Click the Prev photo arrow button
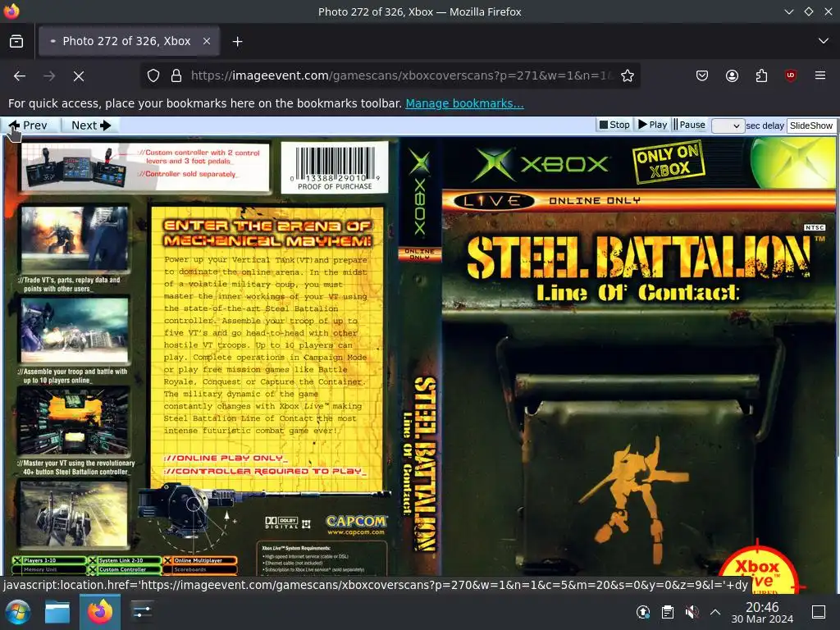 28,126
